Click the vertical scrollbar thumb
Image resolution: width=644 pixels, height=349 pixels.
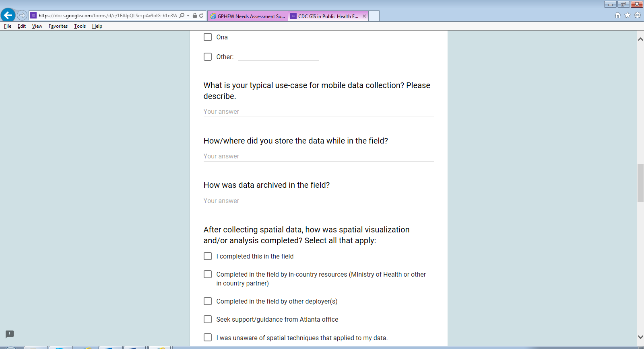pyautogui.click(x=640, y=183)
